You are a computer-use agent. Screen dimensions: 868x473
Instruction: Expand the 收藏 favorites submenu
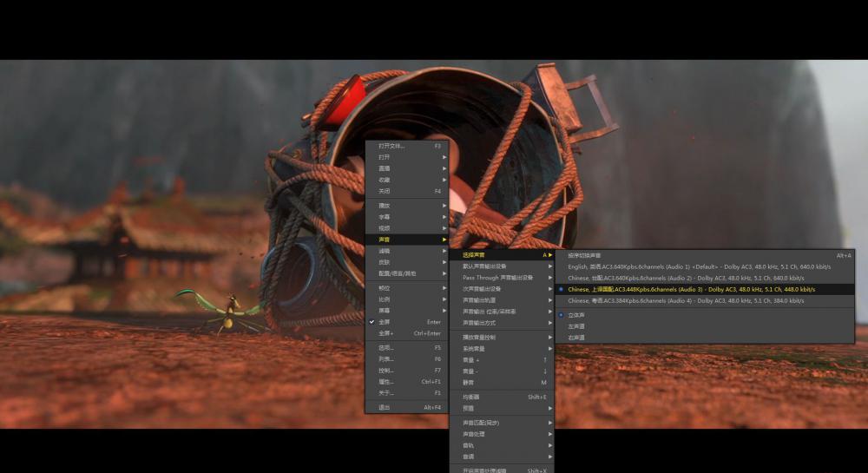pos(407,180)
